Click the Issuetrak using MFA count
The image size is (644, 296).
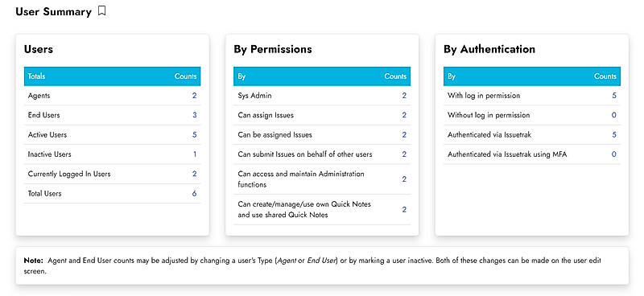coord(614,154)
